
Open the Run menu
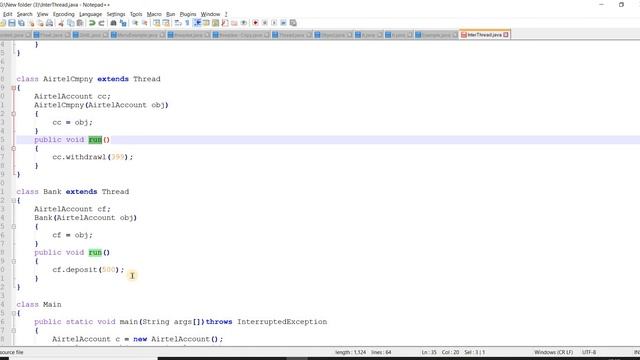[171, 14]
